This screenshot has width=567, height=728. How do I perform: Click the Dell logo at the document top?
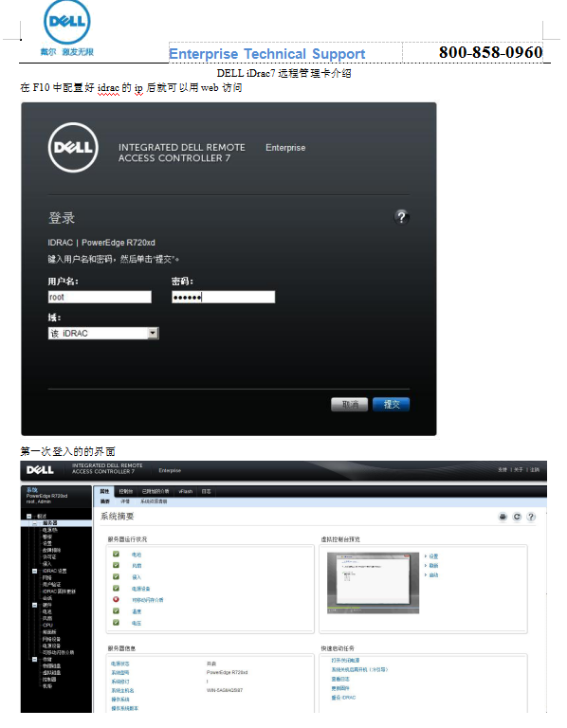point(67,22)
